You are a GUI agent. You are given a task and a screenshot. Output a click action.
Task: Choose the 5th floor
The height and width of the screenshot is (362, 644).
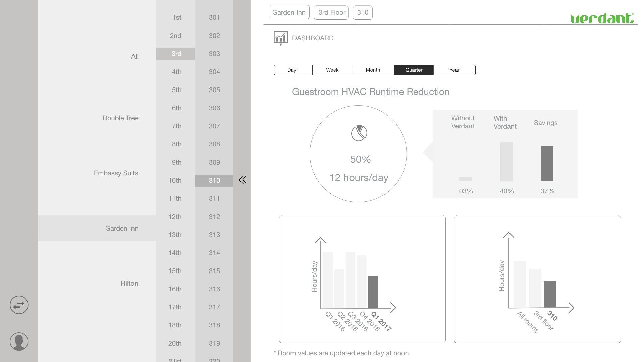coord(176,90)
